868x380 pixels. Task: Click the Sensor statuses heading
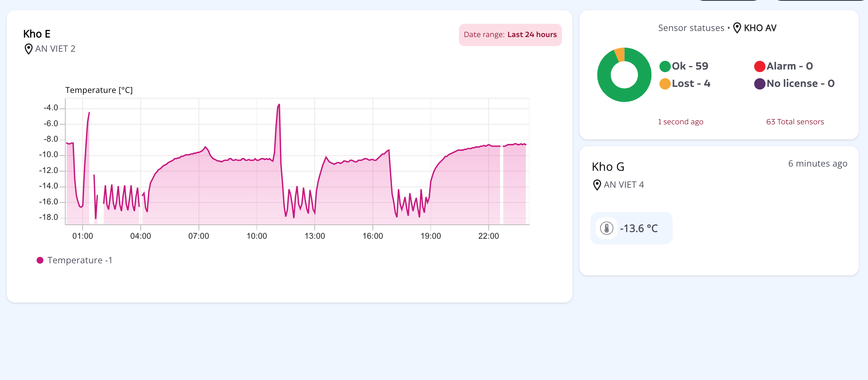coord(691,28)
